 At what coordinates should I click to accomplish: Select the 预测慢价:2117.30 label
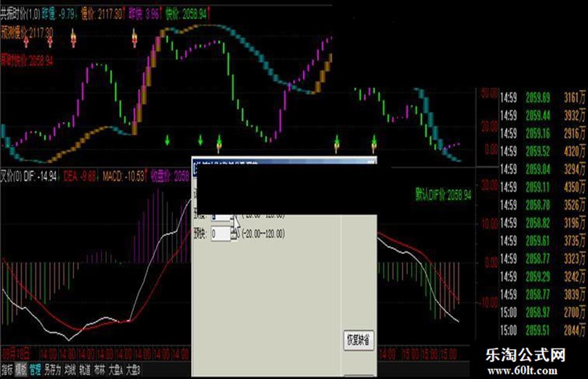27,32
